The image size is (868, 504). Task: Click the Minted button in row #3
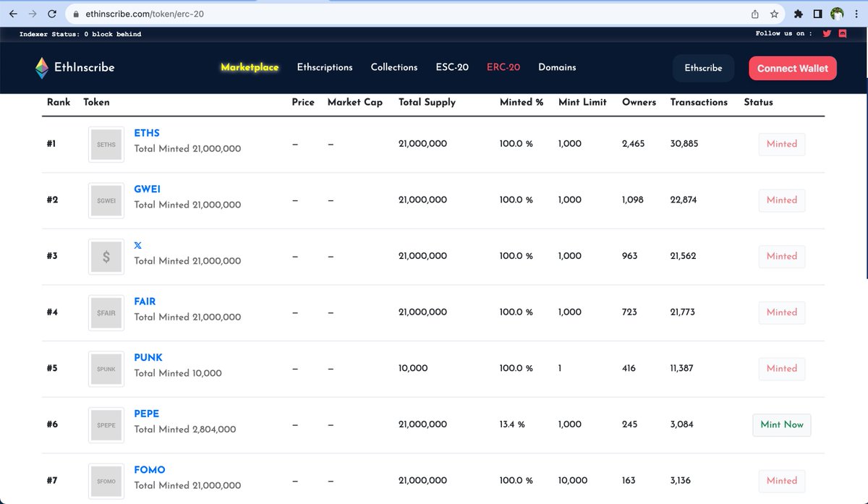point(782,256)
